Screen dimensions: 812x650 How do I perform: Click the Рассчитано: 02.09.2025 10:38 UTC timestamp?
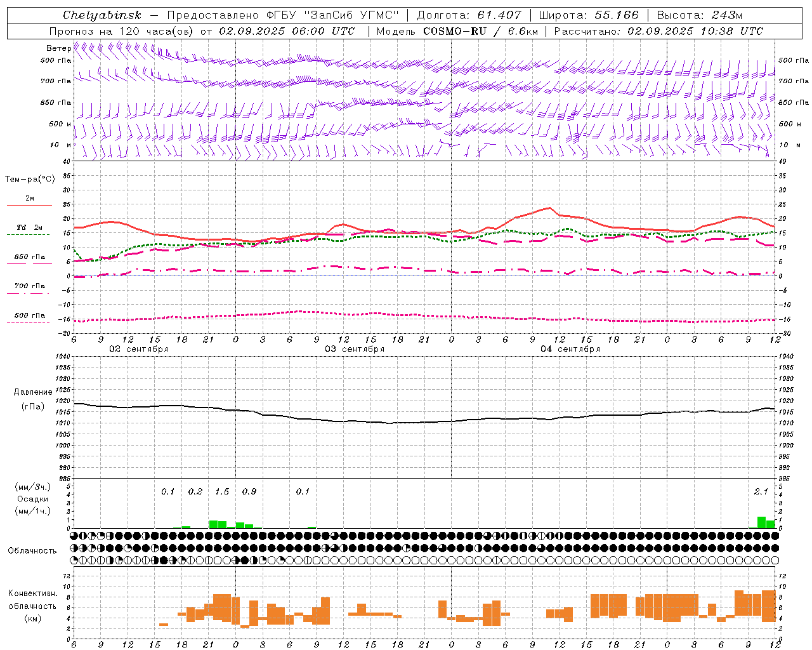pos(658,31)
